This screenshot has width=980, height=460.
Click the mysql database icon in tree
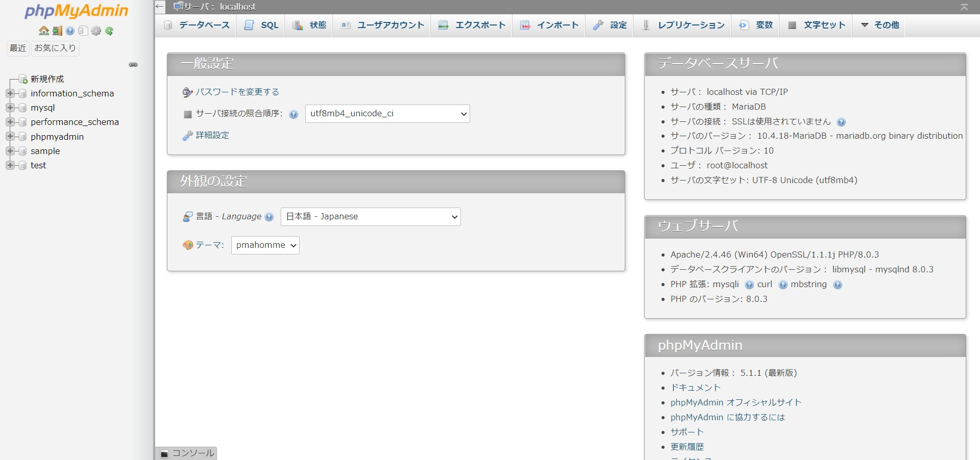pos(22,108)
